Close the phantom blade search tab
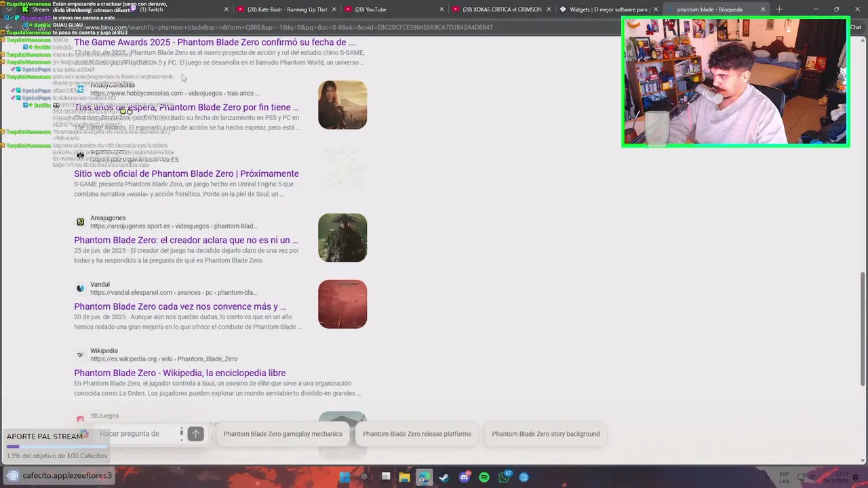Image resolution: width=868 pixels, height=488 pixels. [x=763, y=9]
